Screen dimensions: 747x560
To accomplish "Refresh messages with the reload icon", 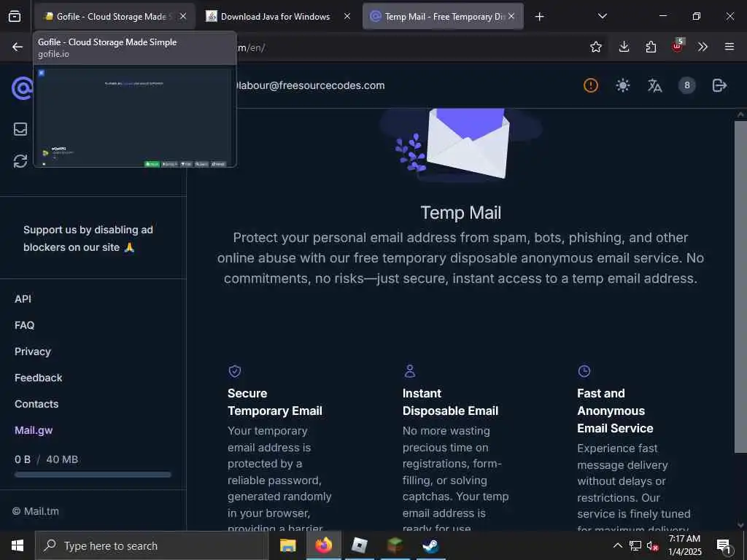I will pyautogui.click(x=20, y=161).
